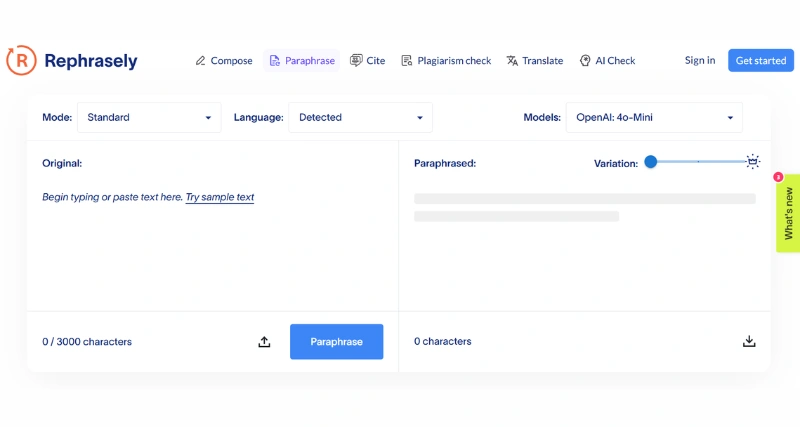Open the Translate page

(535, 61)
